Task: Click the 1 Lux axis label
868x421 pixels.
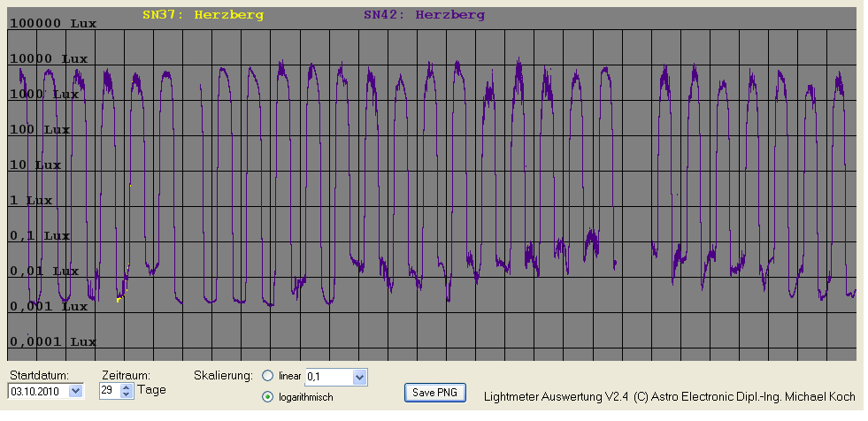Action: point(31,201)
